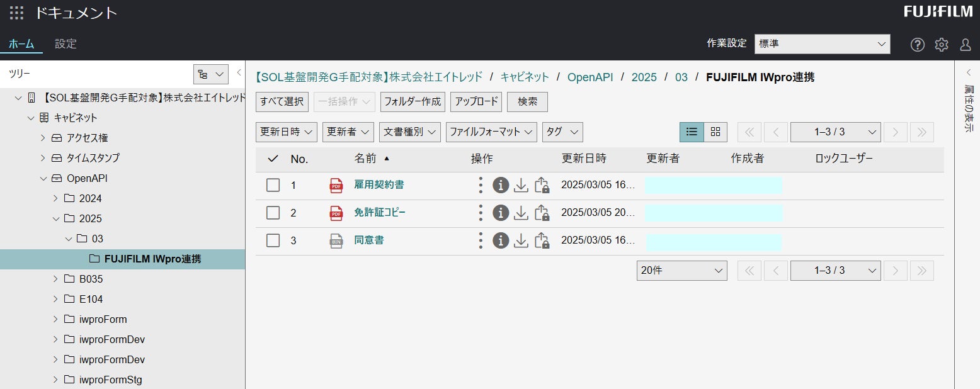Click the BIN file icon of 同意書
This screenshot has width=980, height=389.
click(x=336, y=241)
